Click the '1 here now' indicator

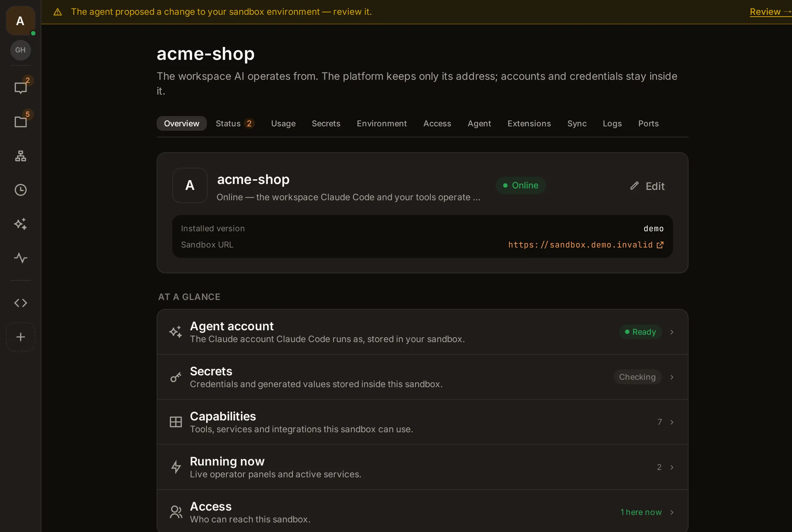641,512
